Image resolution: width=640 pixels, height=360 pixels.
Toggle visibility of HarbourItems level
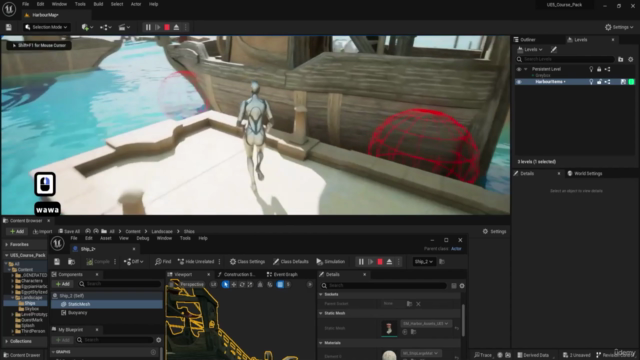[519, 82]
